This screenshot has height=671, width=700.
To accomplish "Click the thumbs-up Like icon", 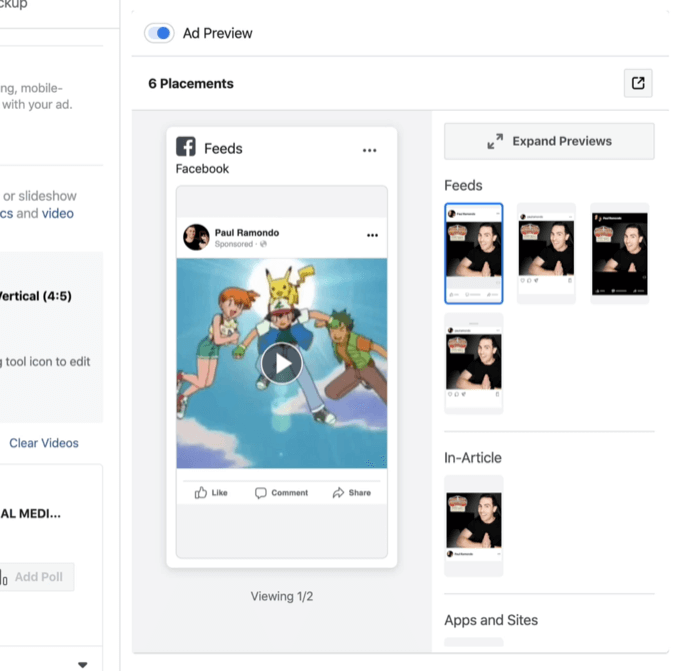I will point(200,492).
